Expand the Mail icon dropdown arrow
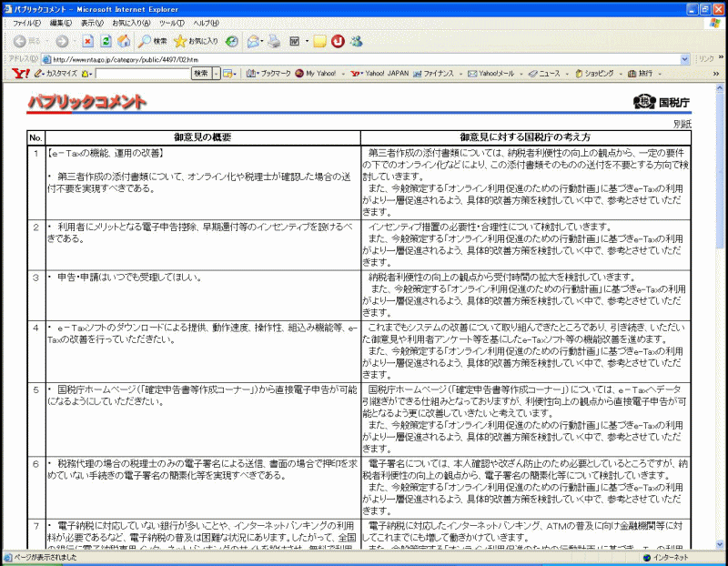This screenshot has height=566, width=728. [x=262, y=41]
